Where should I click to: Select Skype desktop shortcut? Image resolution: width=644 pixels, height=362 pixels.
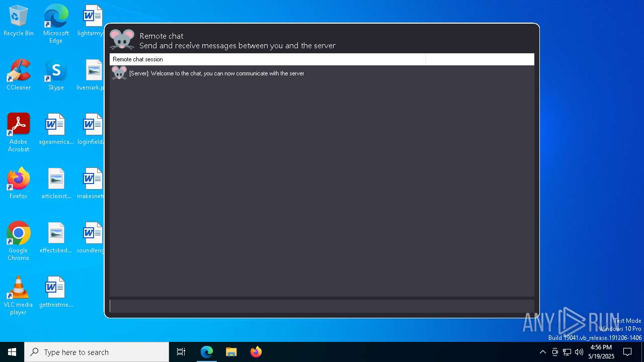(x=56, y=75)
